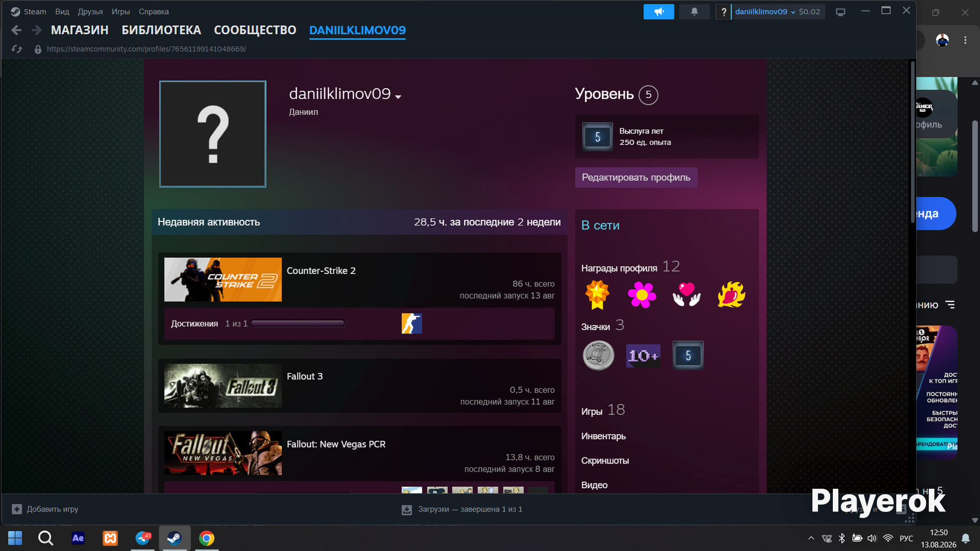Open the Fallout 3 banner thumbnail
This screenshot has width=980, height=551.
(223, 386)
